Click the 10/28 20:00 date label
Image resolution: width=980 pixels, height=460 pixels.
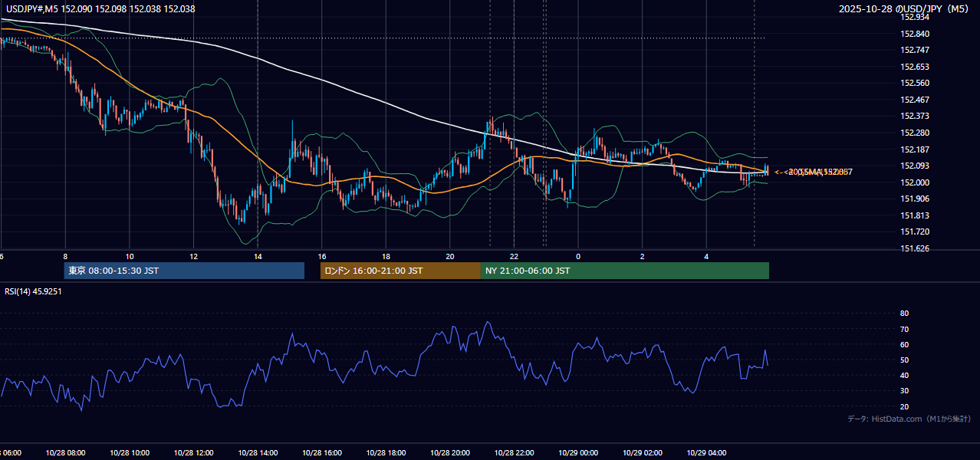coord(450,452)
